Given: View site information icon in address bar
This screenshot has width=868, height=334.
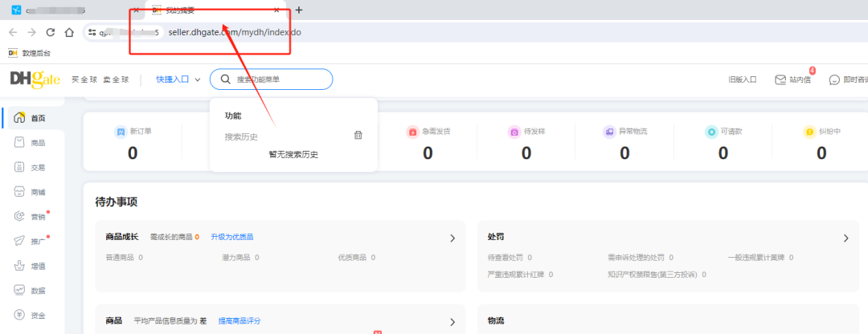Looking at the screenshot, I should point(92,33).
